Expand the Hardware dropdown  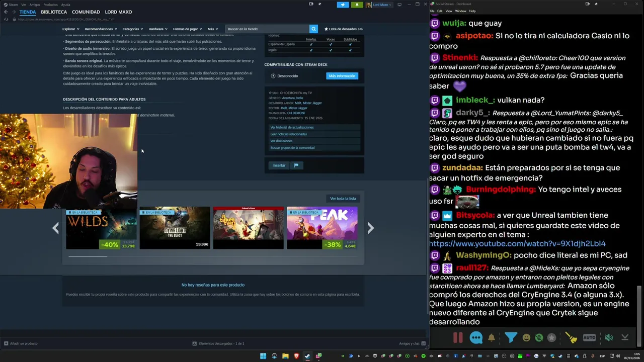click(157, 29)
